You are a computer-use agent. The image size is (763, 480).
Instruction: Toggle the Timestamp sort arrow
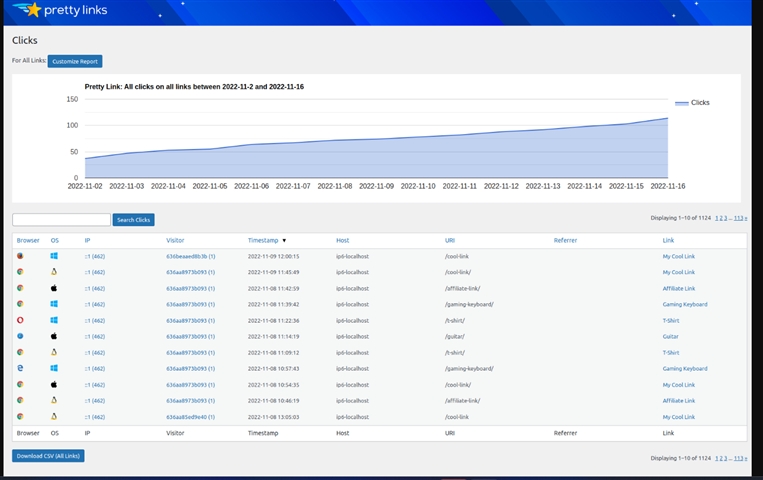pos(284,240)
